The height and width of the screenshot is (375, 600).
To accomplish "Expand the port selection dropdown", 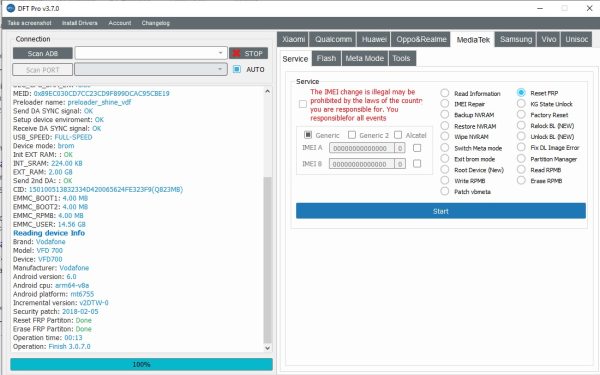I will click(x=151, y=69).
